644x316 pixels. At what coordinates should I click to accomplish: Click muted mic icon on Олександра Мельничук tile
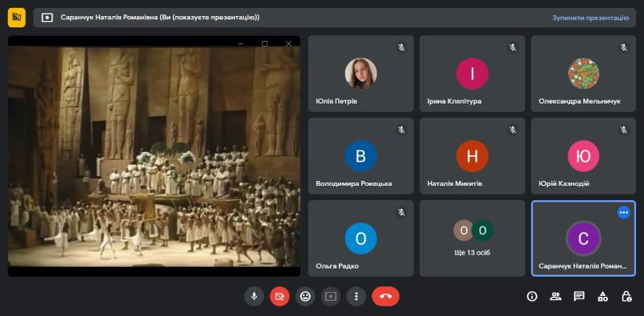(x=624, y=47)
